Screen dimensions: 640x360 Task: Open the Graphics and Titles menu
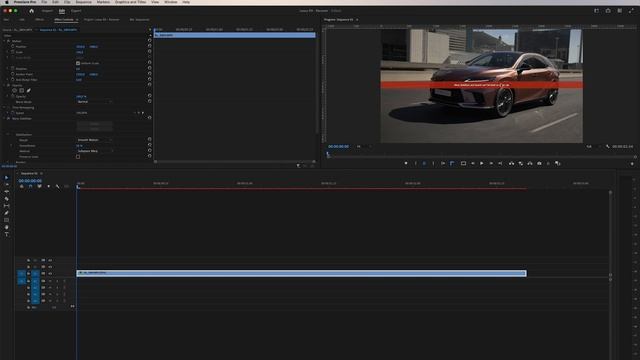coord(130,2)
